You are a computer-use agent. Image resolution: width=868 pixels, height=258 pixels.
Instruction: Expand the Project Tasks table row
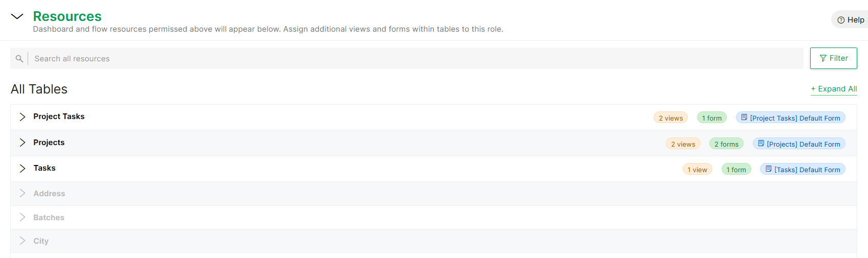pos(433,117)
